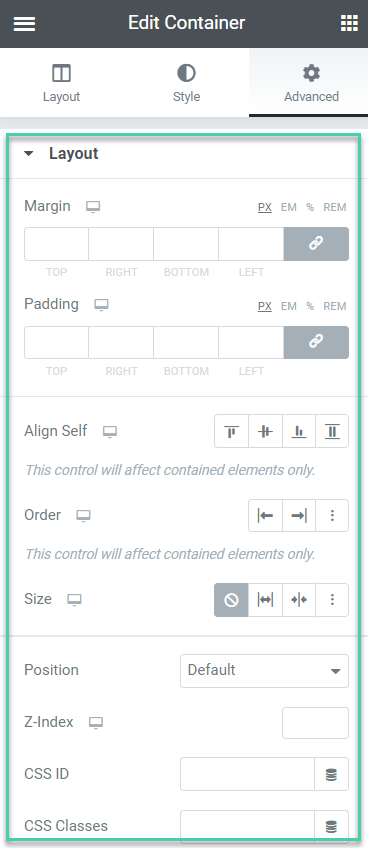368x848 pixels.
Task: Select Align Self start (top) icon
Action: point(232,431)
